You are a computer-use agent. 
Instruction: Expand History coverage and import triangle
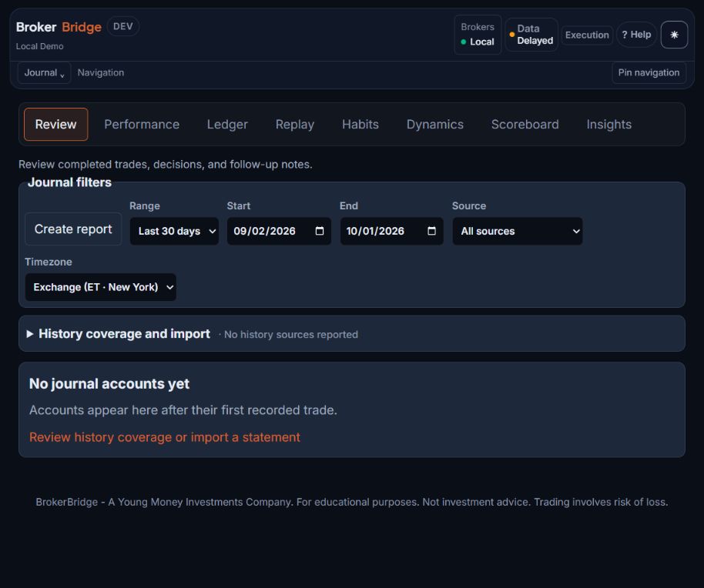(x=29, y=334)
